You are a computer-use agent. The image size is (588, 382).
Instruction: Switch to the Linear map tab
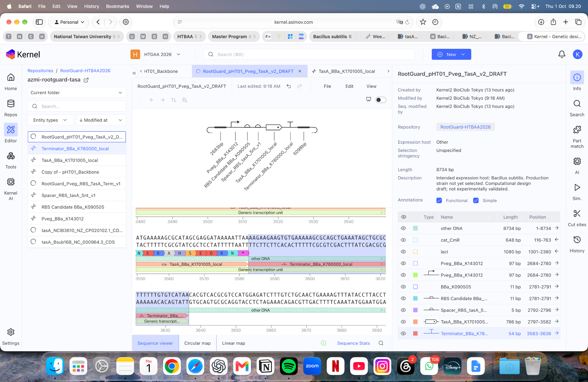(233, 343)
